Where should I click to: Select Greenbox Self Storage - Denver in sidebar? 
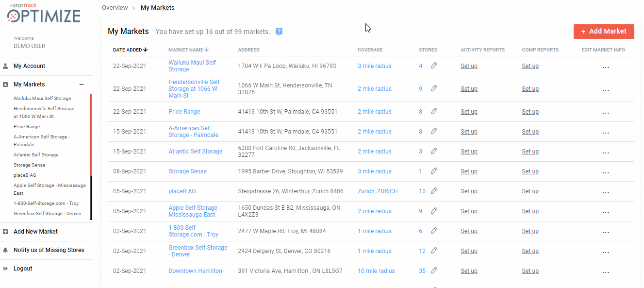point(48,214)
